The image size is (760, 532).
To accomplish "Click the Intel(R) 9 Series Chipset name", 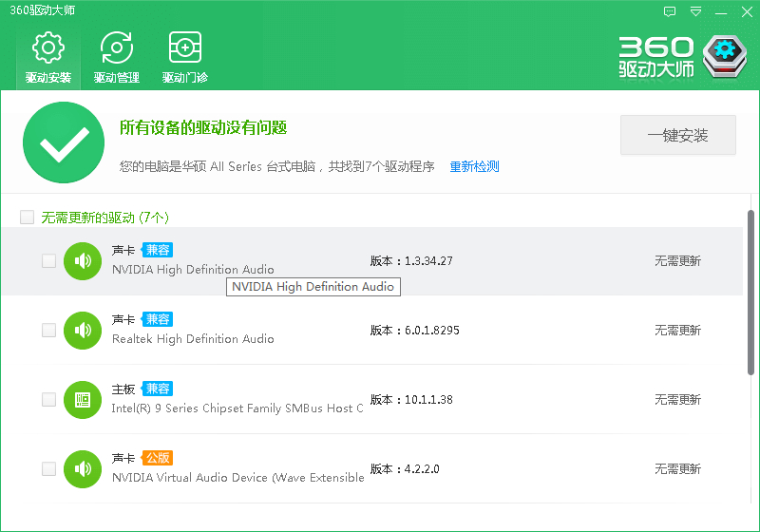I will [x=237, y=408].
